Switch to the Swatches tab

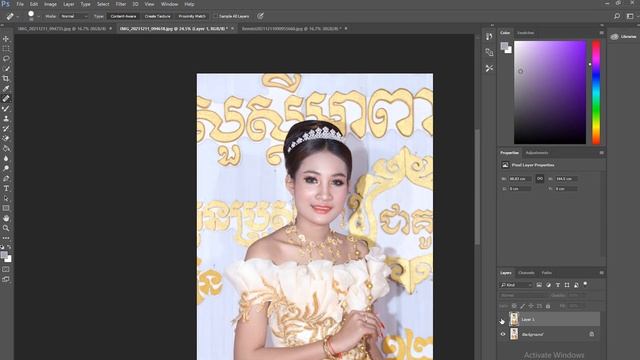point(526,33)
